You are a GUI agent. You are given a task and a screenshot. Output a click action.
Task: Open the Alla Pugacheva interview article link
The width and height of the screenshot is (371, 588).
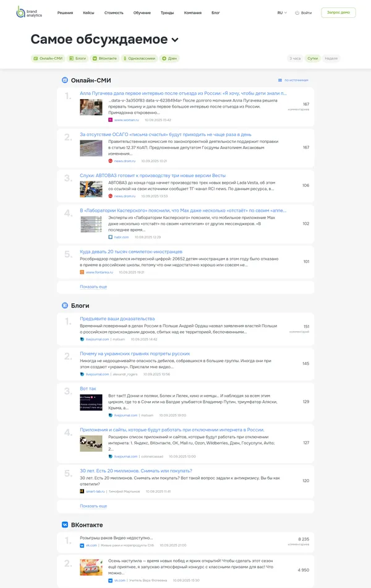[x=182, y=93]
